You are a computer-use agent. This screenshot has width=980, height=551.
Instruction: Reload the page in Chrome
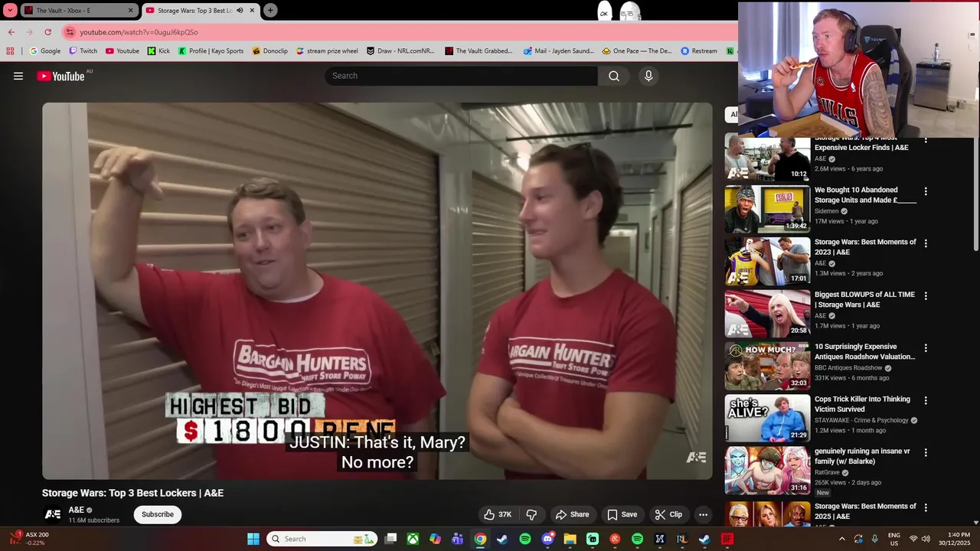(47, 32)
